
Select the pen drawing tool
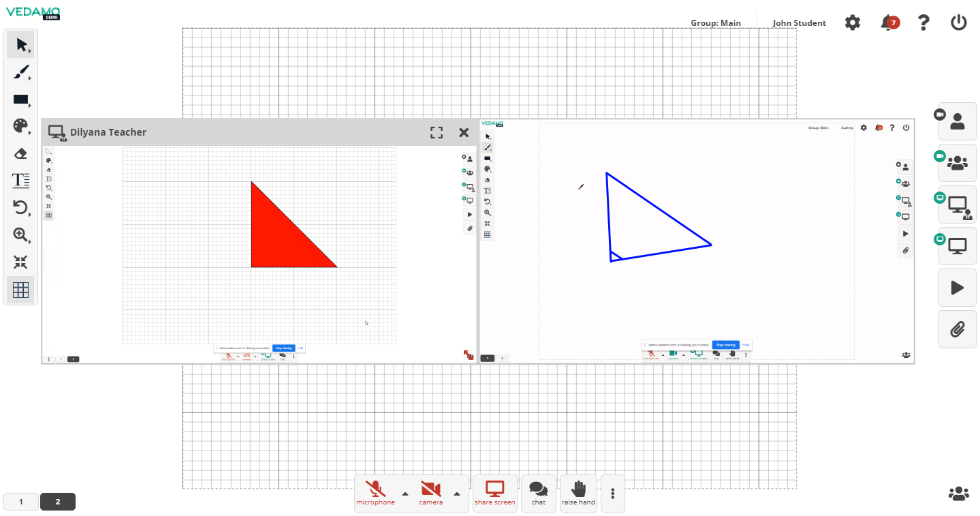(x=20, y=72)
